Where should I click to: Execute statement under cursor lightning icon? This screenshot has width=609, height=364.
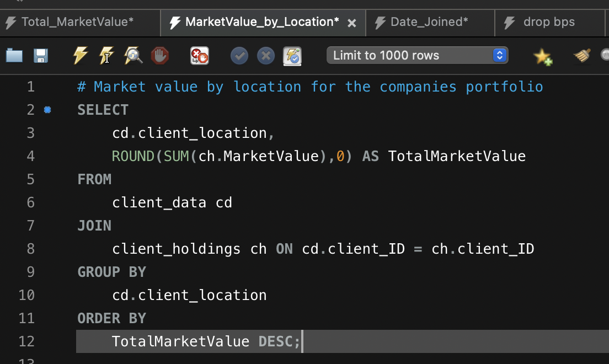pos(106,55)
